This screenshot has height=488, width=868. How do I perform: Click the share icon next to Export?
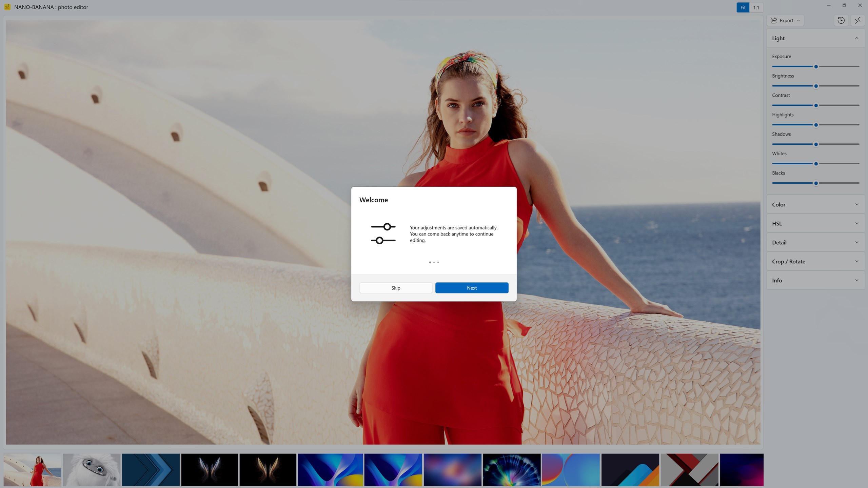[x=773, y=20]
